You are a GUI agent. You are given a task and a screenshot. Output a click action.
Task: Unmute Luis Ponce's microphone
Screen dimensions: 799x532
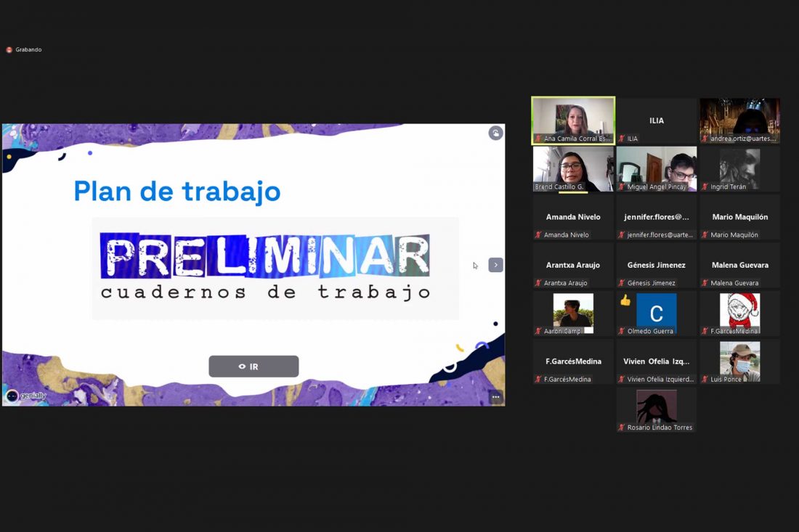pyautogui.click(x=705, y=379)
